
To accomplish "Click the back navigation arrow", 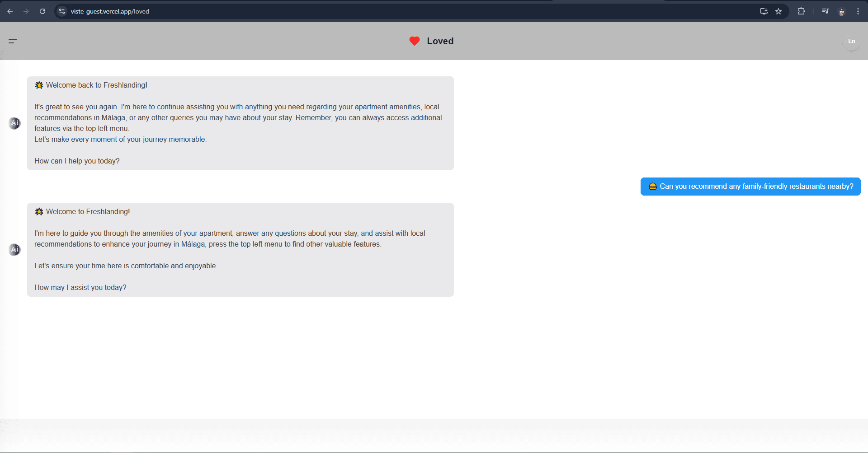I will pyautogui.click(x=10, y=11).
